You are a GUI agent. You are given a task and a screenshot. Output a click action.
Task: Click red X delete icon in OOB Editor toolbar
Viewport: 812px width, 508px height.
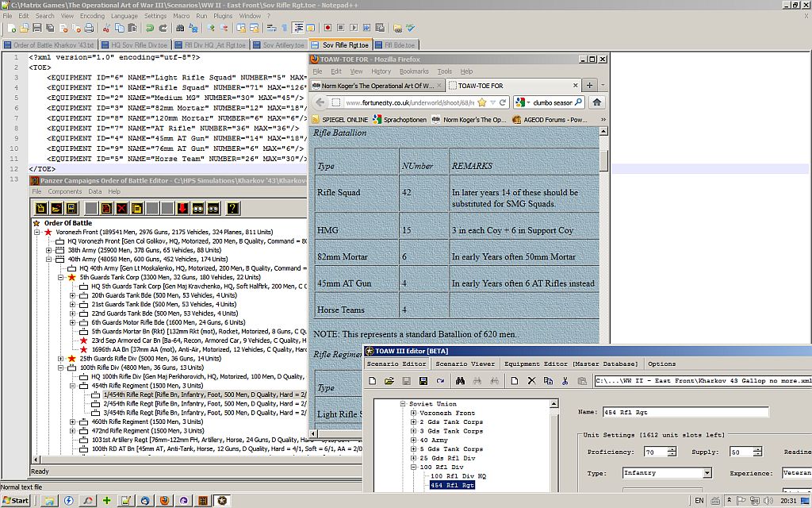tap(121, 209)
